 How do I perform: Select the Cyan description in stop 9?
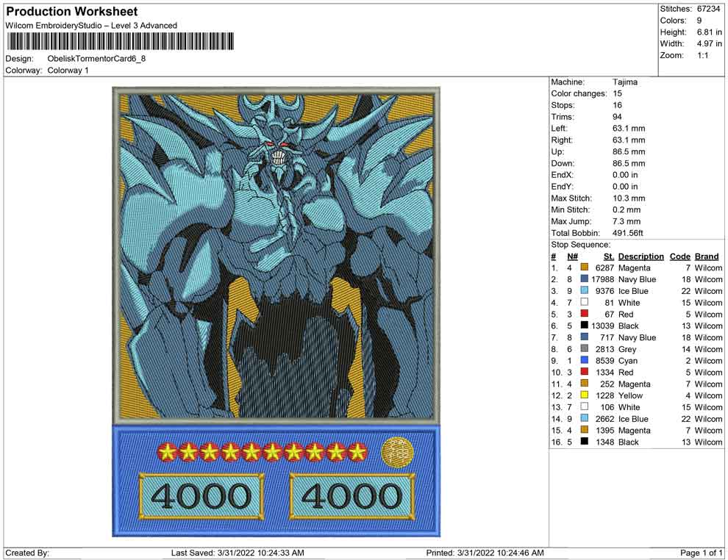(x=628, y=361)
